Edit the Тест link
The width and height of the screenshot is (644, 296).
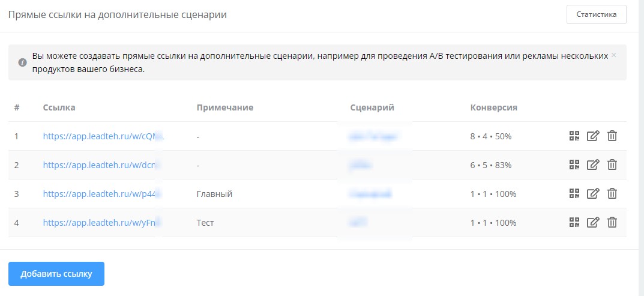(593, 223)
